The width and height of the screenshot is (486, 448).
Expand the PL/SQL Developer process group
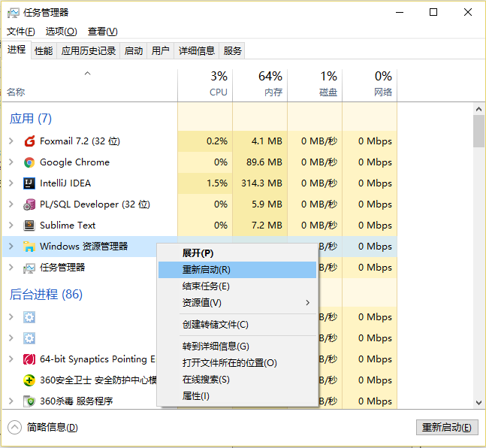coord(11,204)
